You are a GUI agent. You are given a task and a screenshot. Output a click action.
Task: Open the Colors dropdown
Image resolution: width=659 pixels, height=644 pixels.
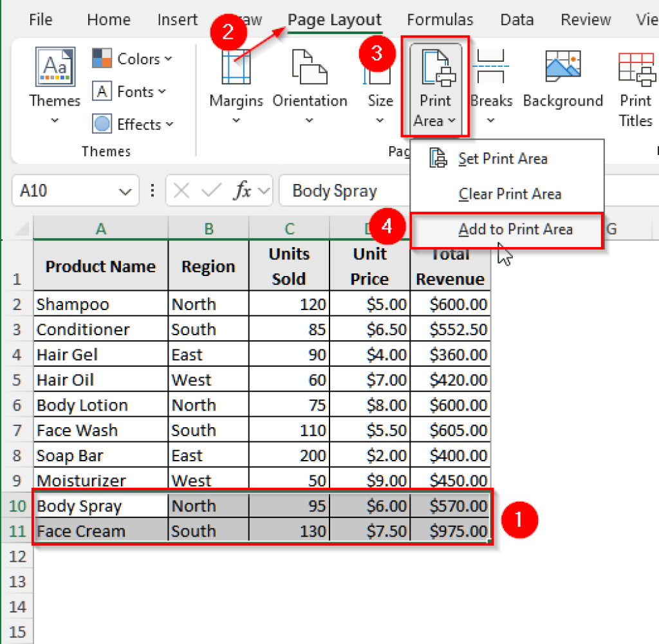tap(133, 59)
